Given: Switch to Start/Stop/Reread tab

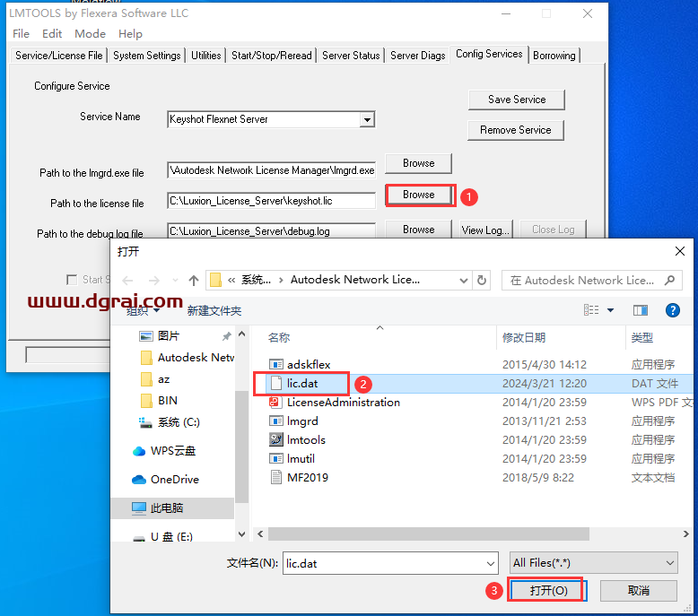Looking at the screenshot, I should coord(272,56).
